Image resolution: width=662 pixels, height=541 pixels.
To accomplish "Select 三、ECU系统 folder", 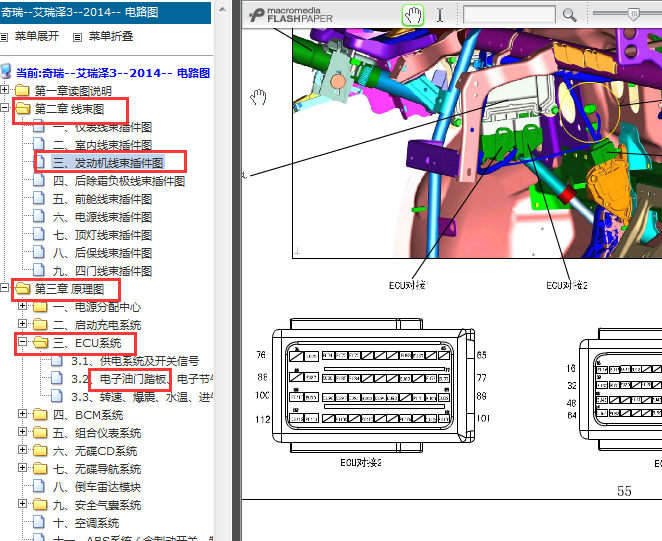I will [x=87, y=343].
